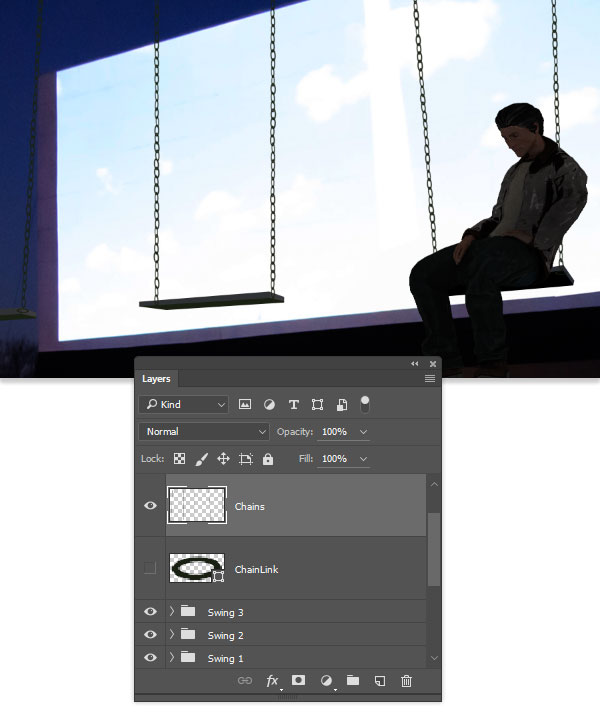The height and width of the screenshot is (723, 600).
Task: Toggle layer filtering switch on or off
Action: point(365,404)
